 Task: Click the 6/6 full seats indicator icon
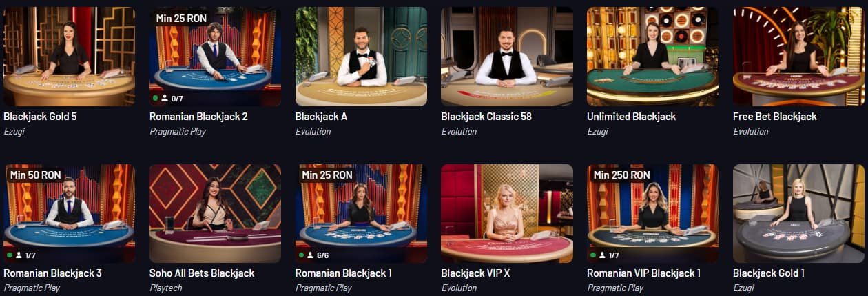tap(311, 255)
